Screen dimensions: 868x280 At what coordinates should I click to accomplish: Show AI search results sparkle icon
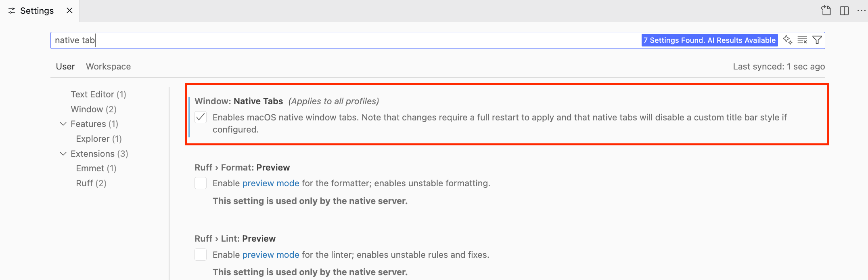point(787,40)
